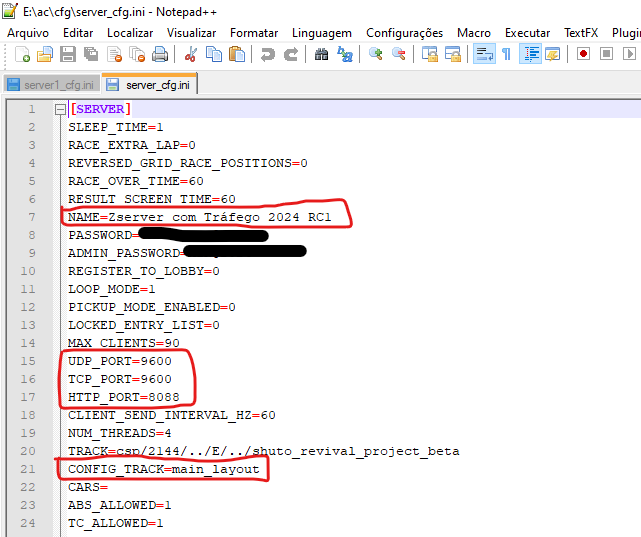Open the Linguagem menu
This screenshot has height=537, width=641.
[322, 33]
